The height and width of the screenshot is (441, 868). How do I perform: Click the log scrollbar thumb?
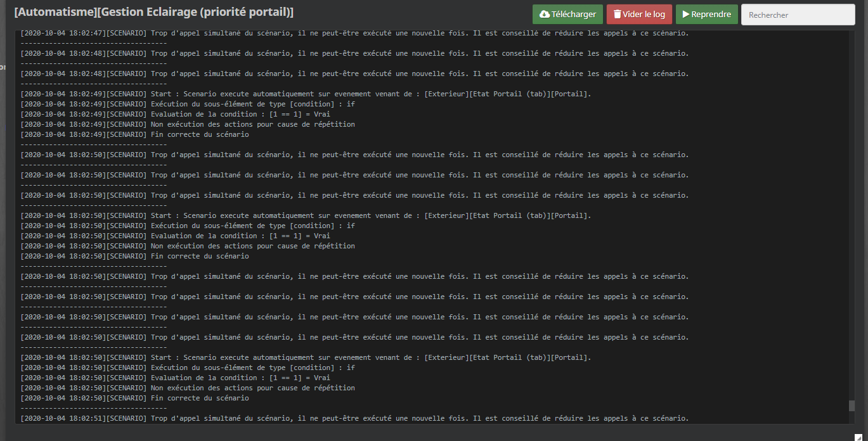(x=852, y=406)
